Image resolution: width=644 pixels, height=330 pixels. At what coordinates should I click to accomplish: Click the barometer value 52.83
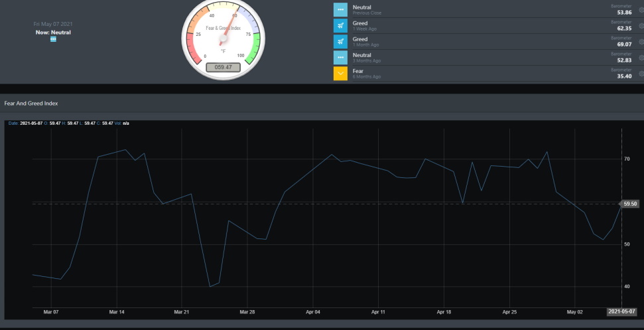point(624,60)
